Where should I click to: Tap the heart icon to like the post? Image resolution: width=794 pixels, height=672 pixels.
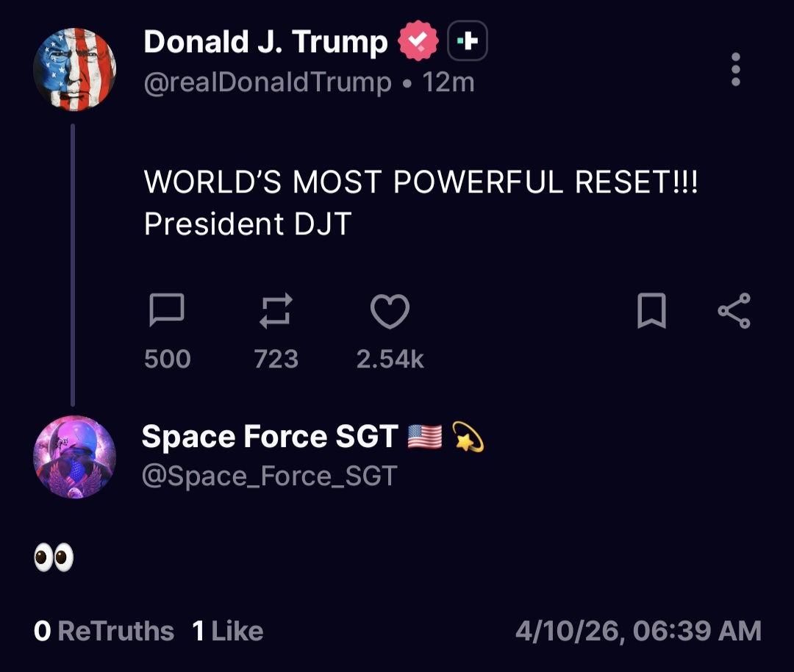pos(390,310)
